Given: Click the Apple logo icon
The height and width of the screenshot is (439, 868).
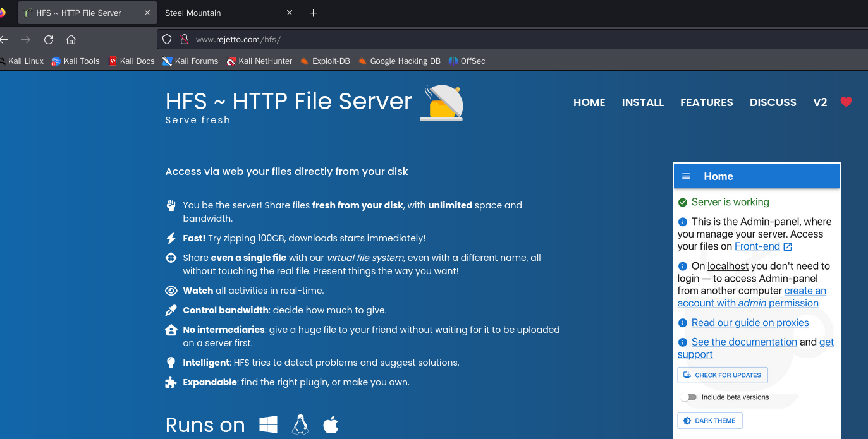Looking at the screenshot, I should (x=331, y=425).
